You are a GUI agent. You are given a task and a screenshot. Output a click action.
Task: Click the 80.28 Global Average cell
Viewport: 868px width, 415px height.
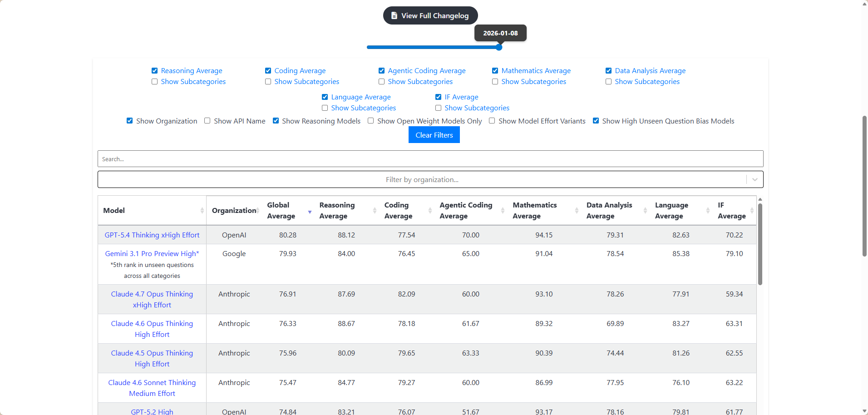click(x=288, y=235)
